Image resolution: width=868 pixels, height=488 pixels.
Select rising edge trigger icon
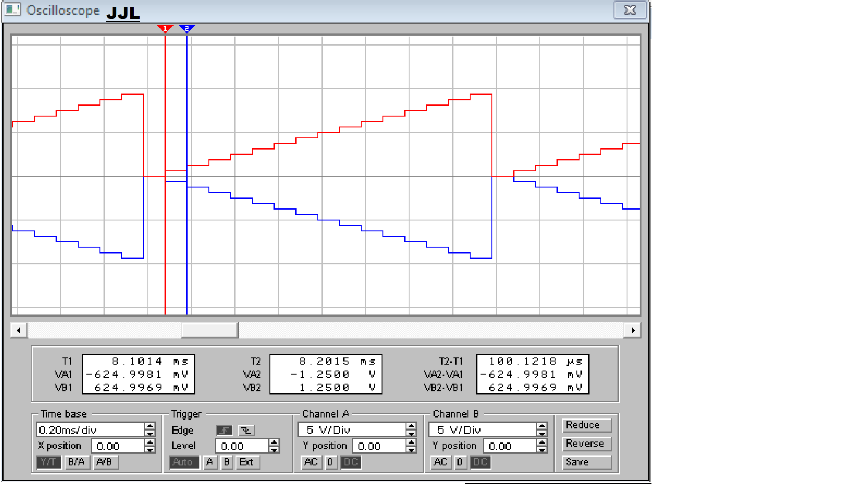tap(225, 430)
